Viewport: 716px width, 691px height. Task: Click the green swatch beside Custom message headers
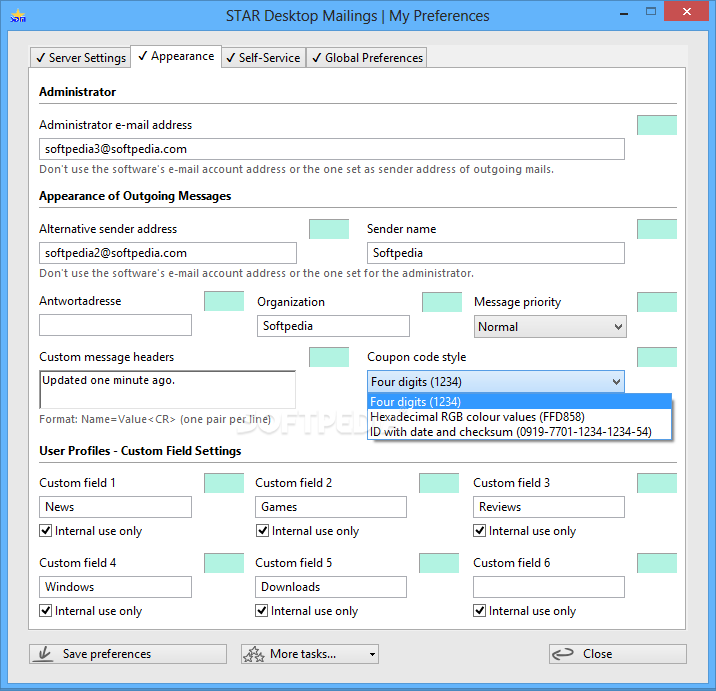coord(329,357)
